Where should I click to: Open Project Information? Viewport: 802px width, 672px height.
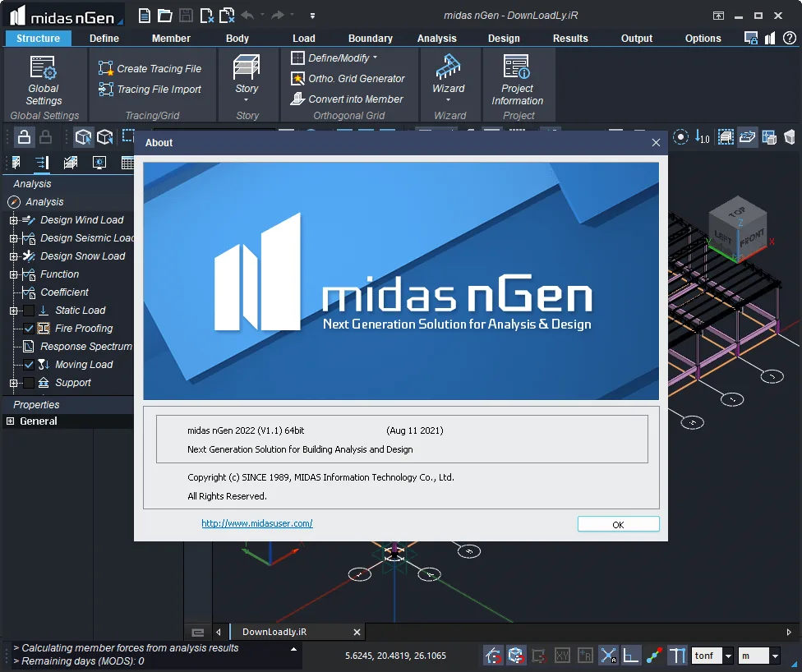[517, 79]
